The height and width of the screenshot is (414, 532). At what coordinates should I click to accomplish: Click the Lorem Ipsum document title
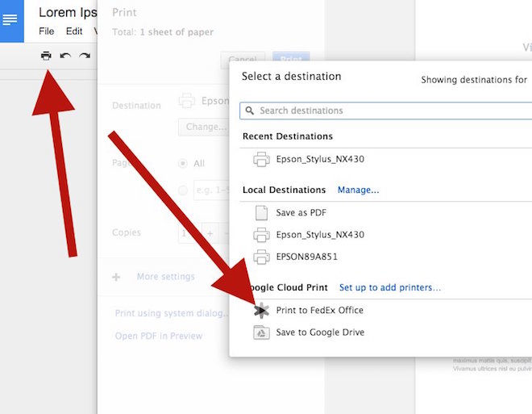coord(68,13)
